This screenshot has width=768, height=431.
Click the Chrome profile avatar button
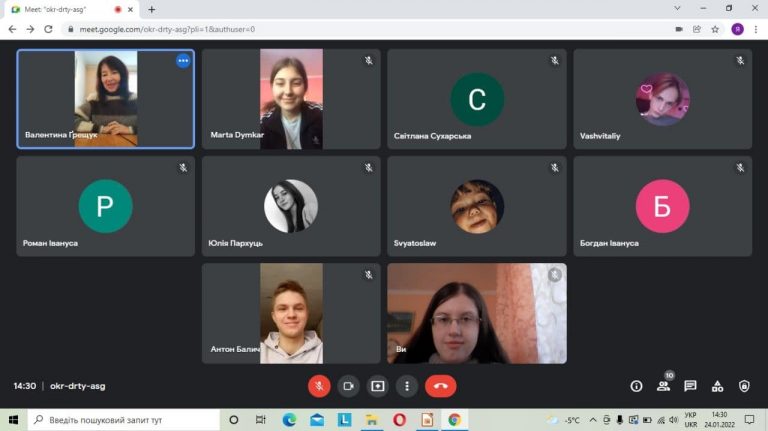(x=738, y=29)
